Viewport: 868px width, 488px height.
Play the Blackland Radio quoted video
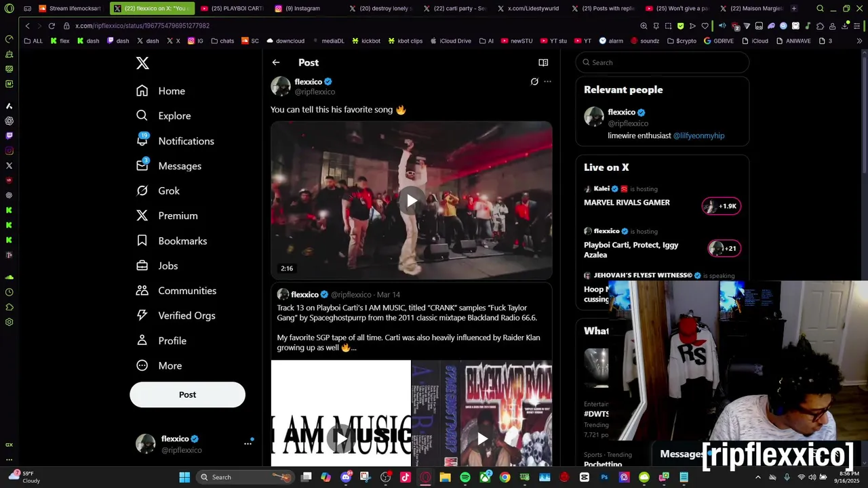(x=482, y=439)
